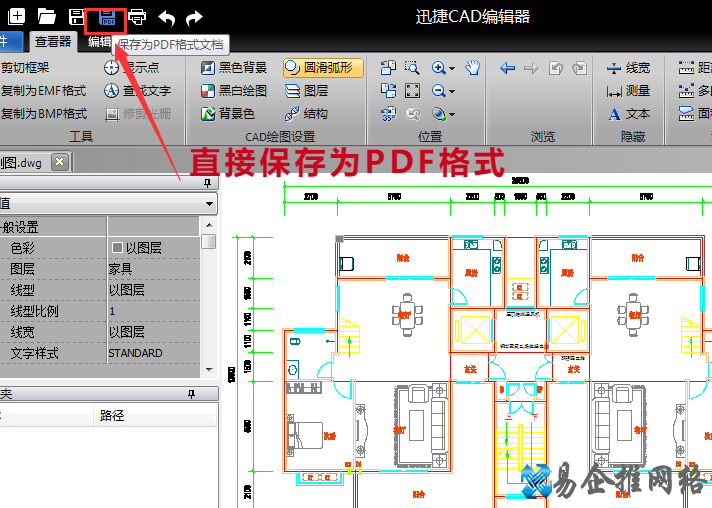Open the 图层 layers dialog
Viewport: 712px width, 508px height.
pos(307,91)
